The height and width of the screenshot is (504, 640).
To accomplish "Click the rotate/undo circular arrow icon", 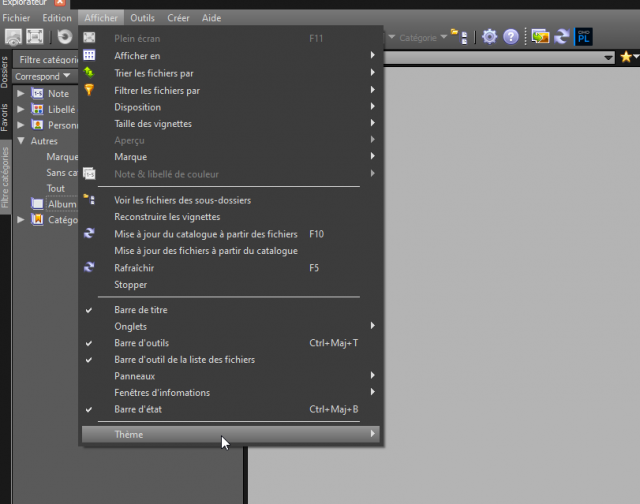I will [64, 37].
